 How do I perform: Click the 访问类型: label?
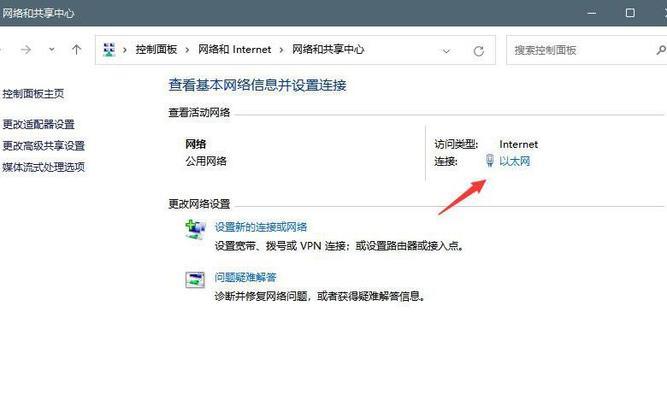click(456, 145)
